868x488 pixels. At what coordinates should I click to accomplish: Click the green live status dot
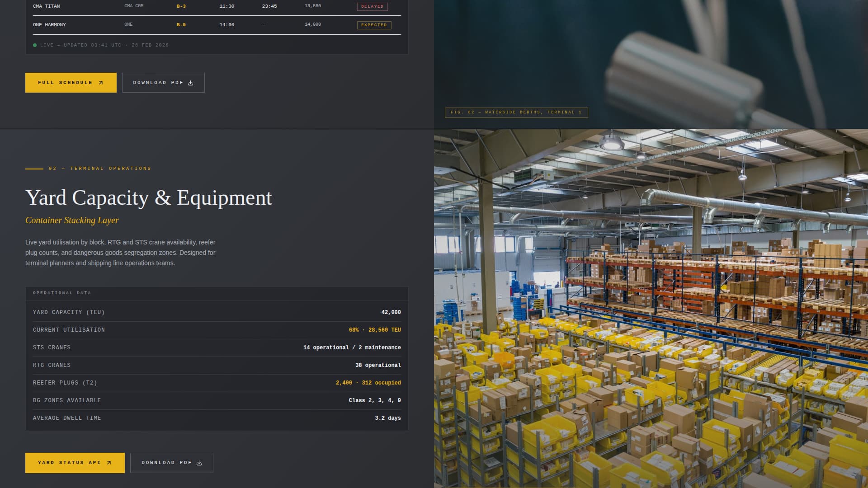coord(35,45)
